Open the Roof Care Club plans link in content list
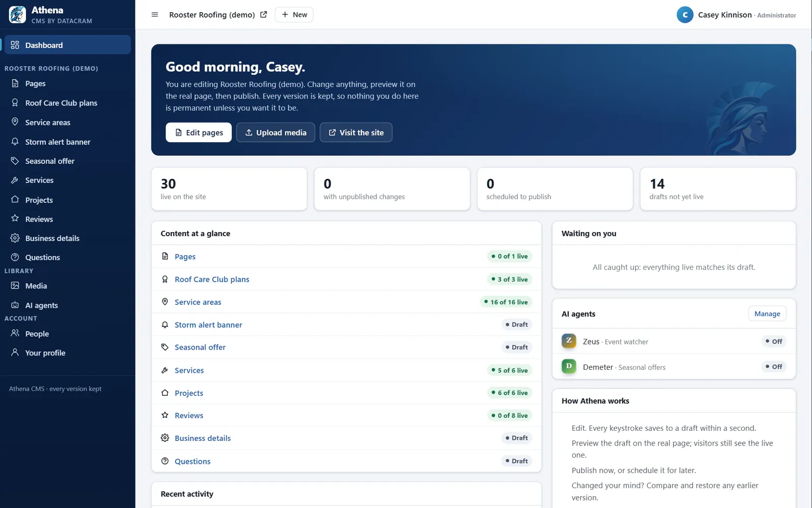812x508 pixels. pos(212,279)
